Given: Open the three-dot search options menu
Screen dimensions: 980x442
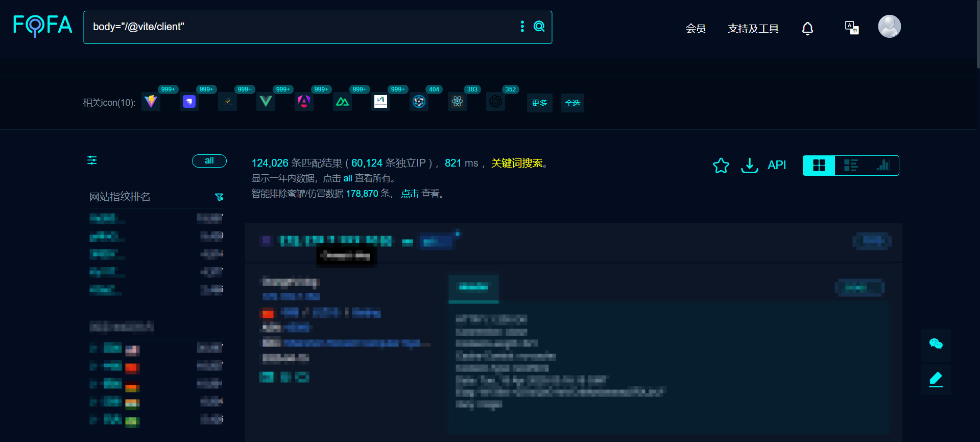Looking at the screenshot, I should tap(522, 27).
